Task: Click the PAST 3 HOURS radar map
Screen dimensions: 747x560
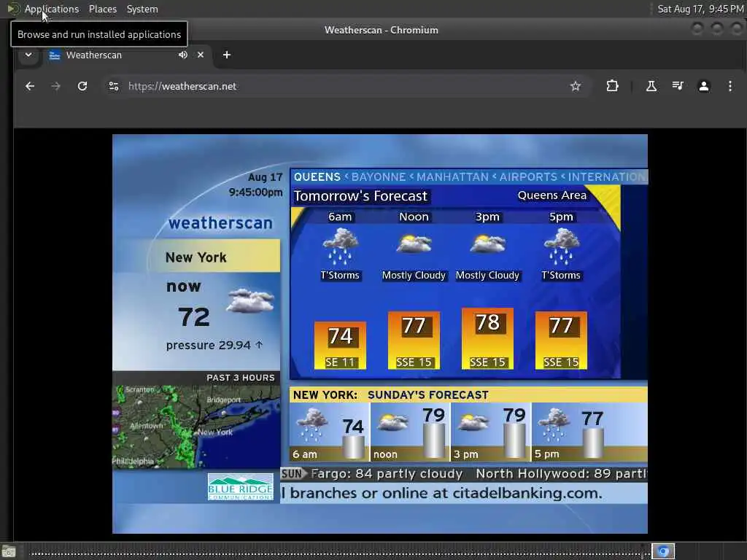Action: coord(196,427)
